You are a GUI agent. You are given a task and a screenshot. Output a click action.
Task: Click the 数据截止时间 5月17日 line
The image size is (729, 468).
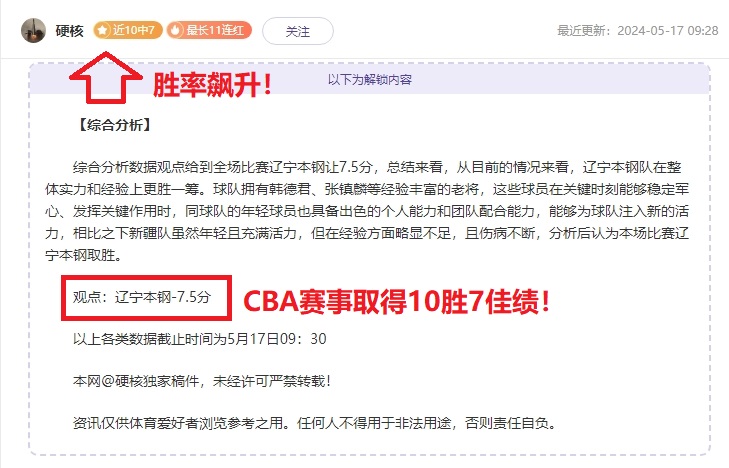(x=199, y=339)
